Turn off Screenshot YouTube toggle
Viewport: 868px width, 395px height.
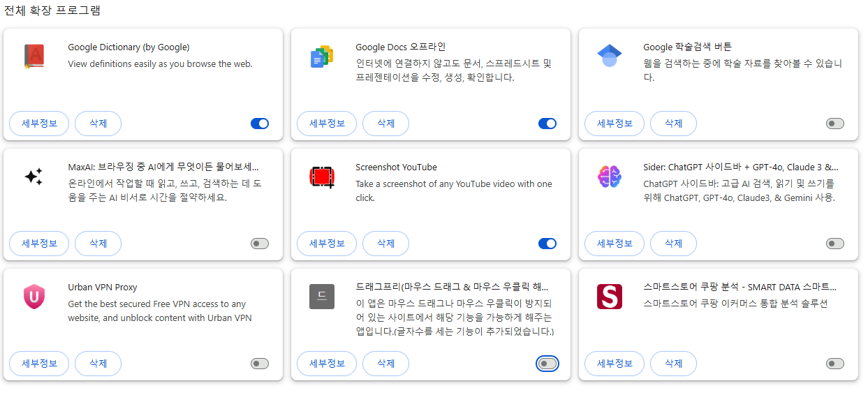coord(547,244)
